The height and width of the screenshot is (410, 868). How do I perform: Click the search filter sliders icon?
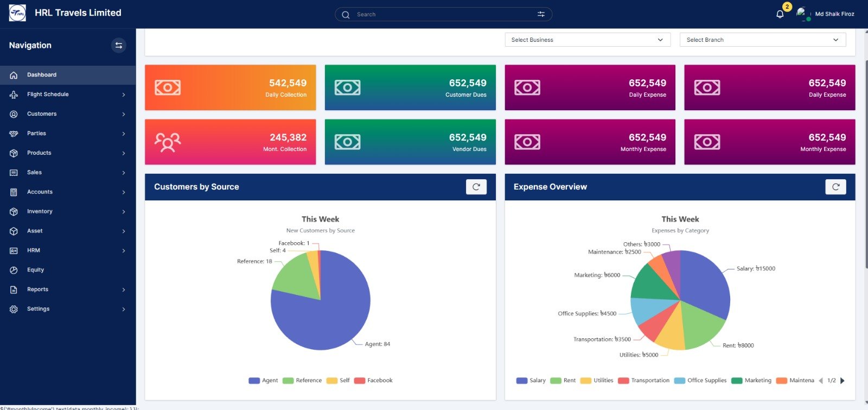point(541,14)
